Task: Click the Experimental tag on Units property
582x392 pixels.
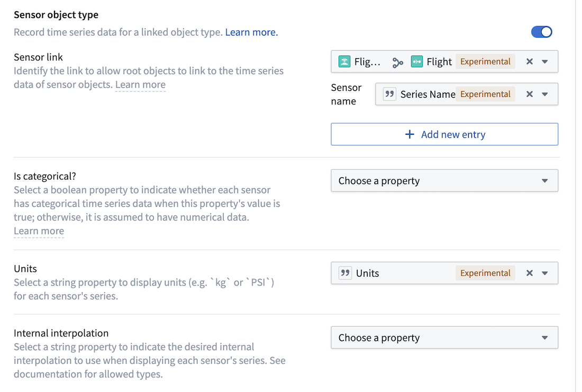Action: click(485, 273)
